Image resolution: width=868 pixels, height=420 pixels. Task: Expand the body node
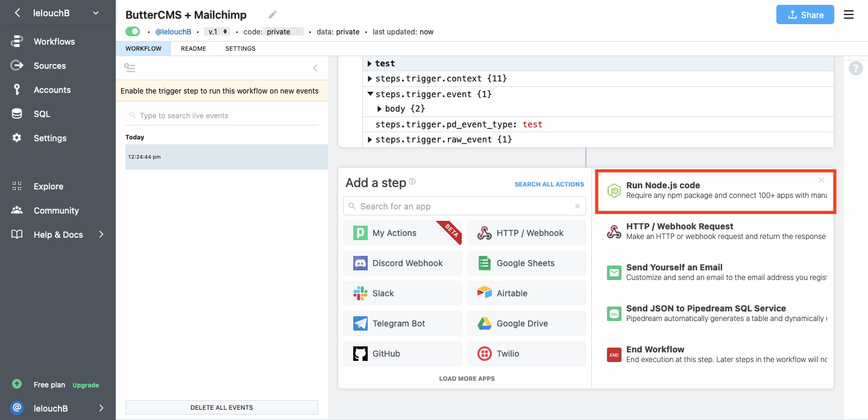tap(380, 109)
